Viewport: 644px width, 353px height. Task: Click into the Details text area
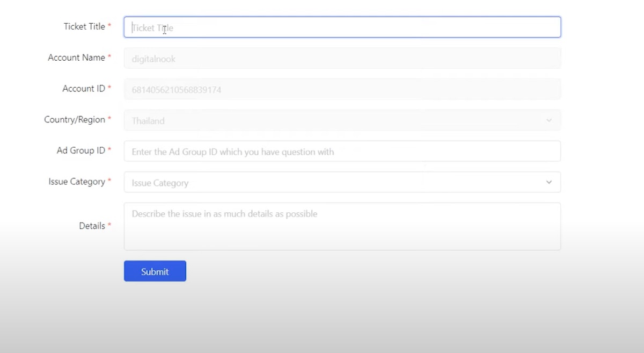(342, 226)
